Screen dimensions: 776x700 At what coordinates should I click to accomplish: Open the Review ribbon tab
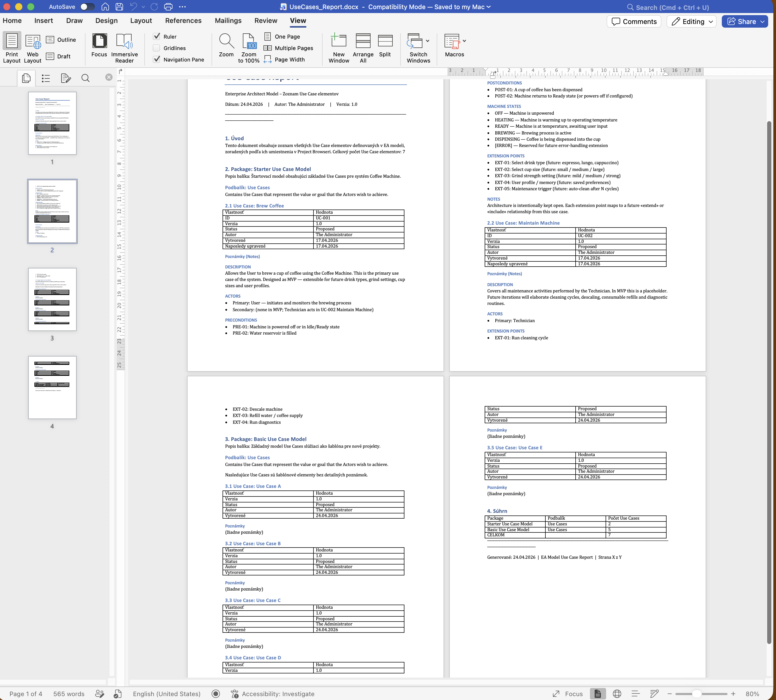point(266,21)
